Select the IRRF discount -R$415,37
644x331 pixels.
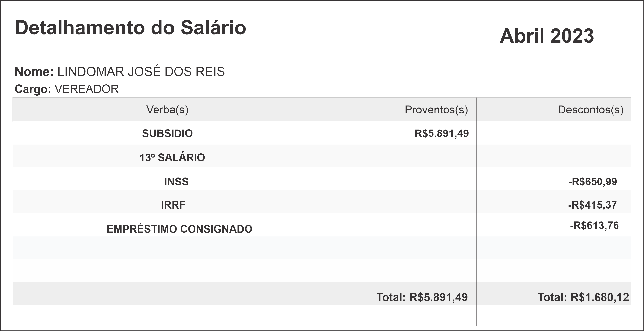[592, 205]
